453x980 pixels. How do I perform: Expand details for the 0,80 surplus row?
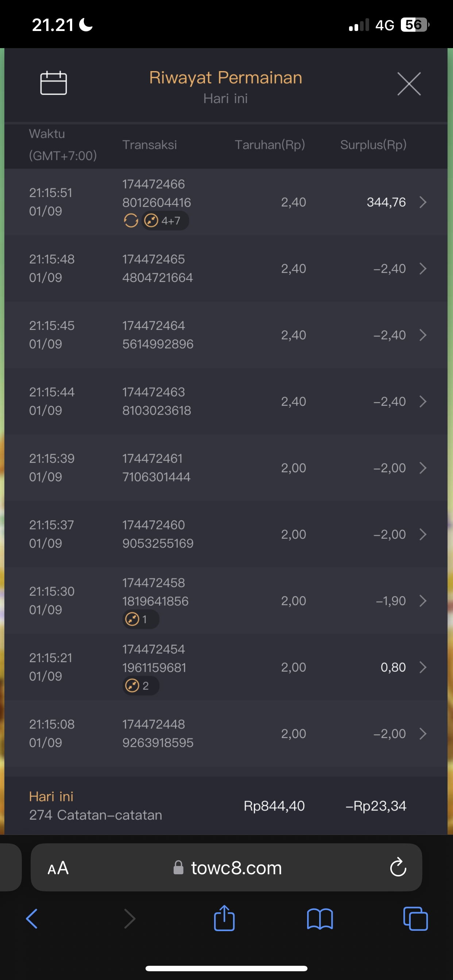tap(423, 667)
